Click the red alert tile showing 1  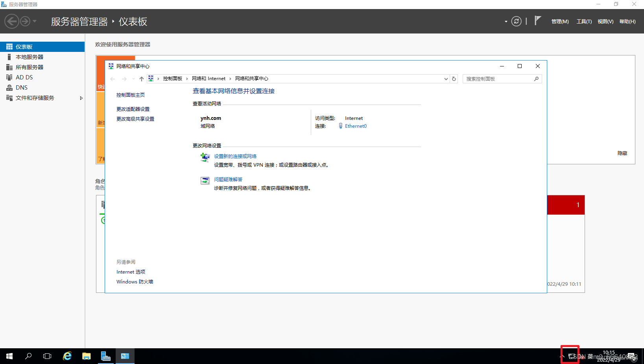pyautogui.click(x=566, y=205)
